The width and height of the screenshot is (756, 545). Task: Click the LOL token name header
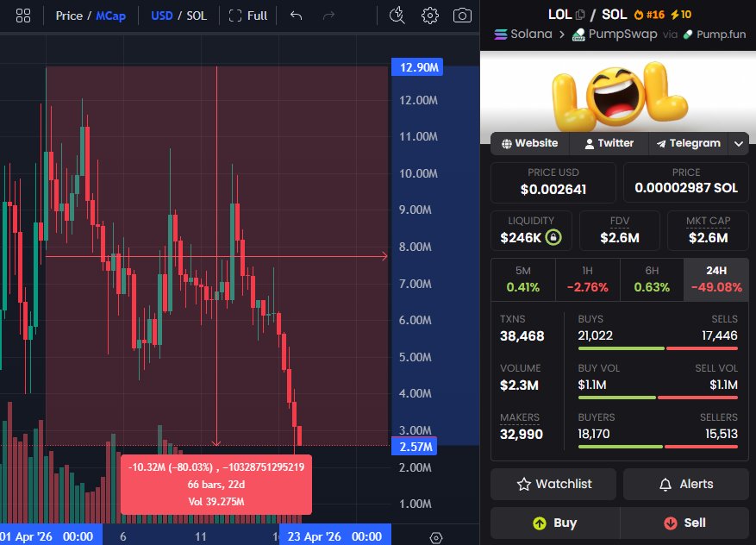pyautogui.click(x=559, y=15)
